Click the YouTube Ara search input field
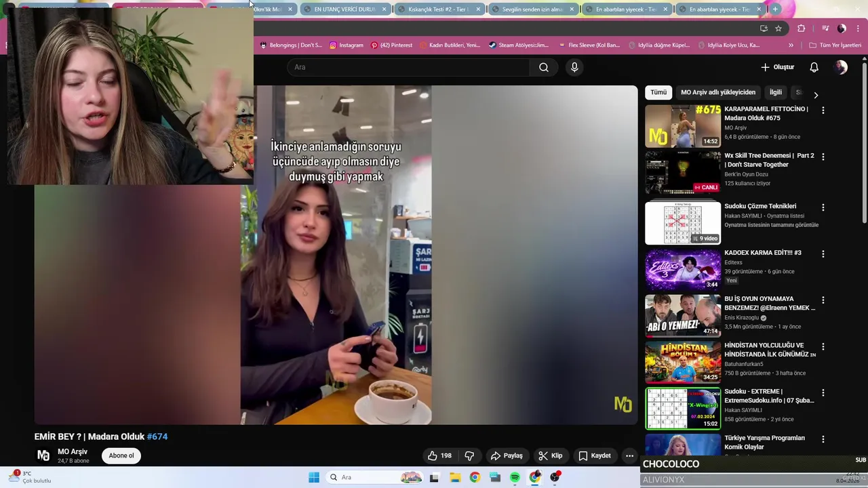 click(408, 67)
